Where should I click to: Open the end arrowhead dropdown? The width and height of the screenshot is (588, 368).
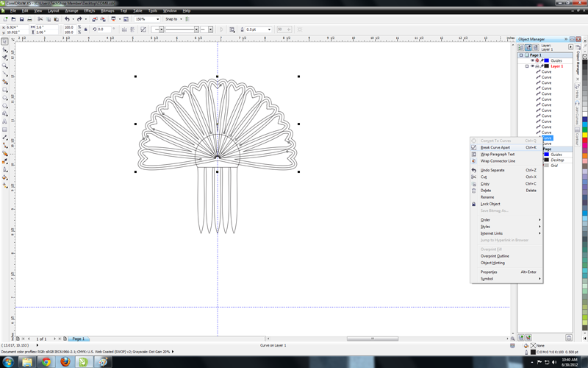click(x=210, y=29)
